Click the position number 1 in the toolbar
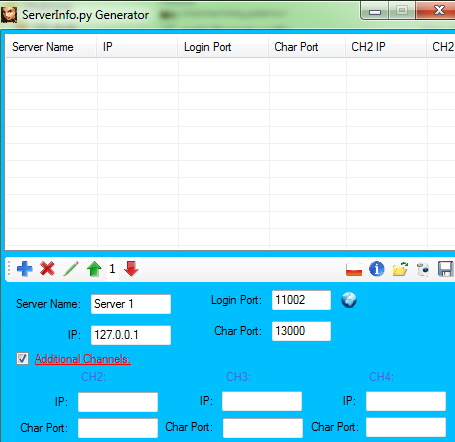The image size is (455, 442). (x=112, y=269)
